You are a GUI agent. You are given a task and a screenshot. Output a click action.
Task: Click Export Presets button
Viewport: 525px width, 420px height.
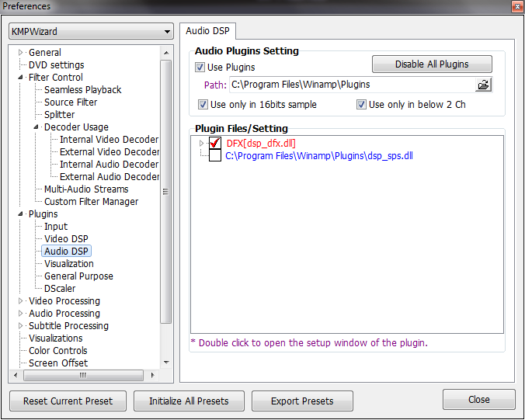point(302,401)
